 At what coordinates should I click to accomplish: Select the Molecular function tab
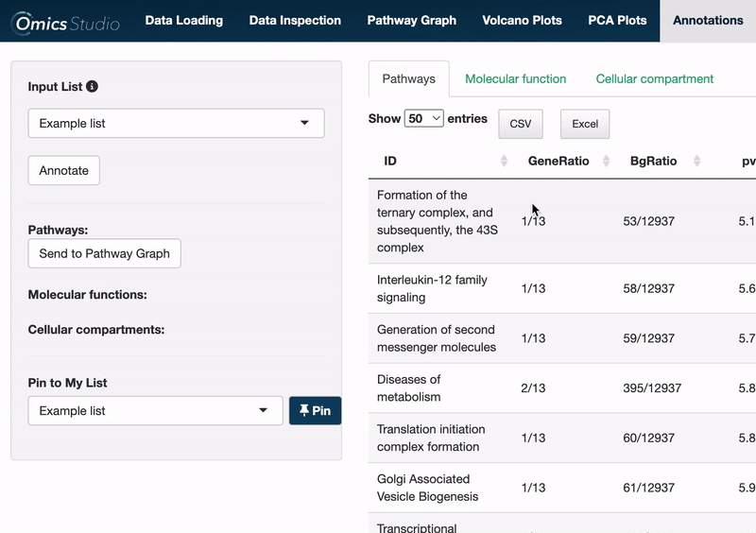[x=515, y=79]
